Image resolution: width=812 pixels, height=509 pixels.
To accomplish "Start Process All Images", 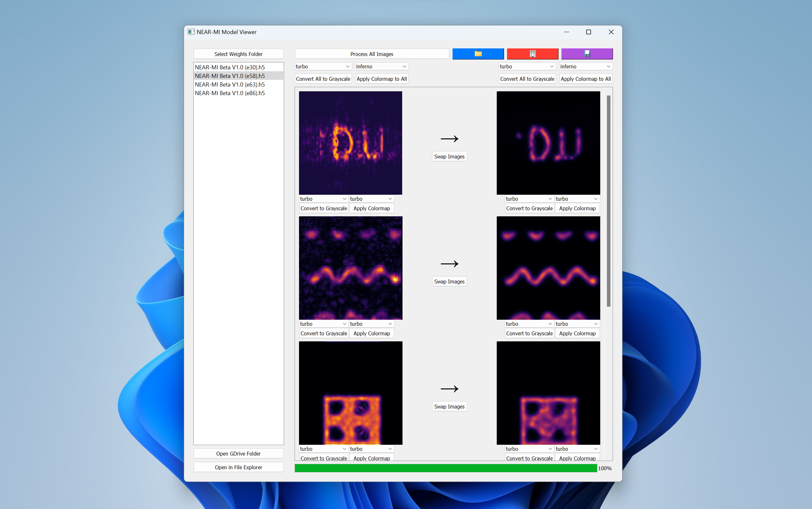I will click(371, 54).
